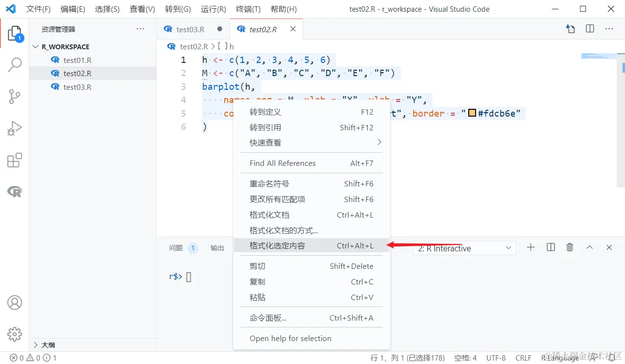Open the 转到(G) menu

(x=178, y=9)
